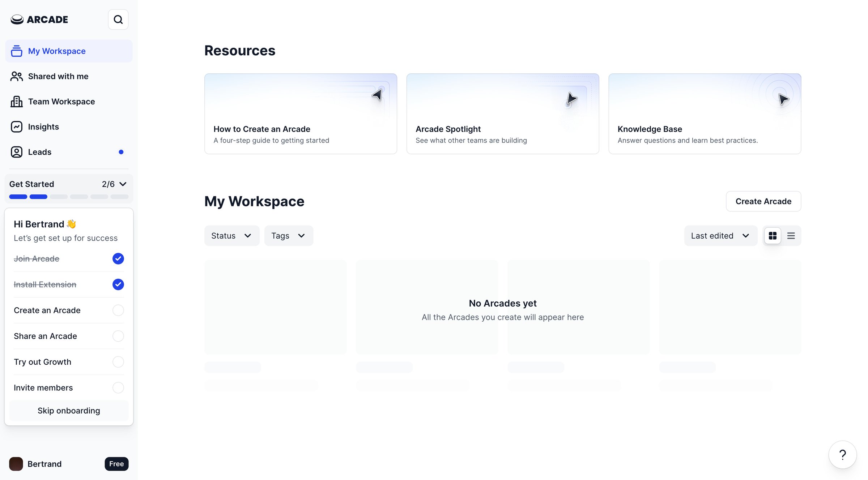Click the Create Arcade button
Image resolution: width=868 pixels, height=480 pixels.
point(763,201)
